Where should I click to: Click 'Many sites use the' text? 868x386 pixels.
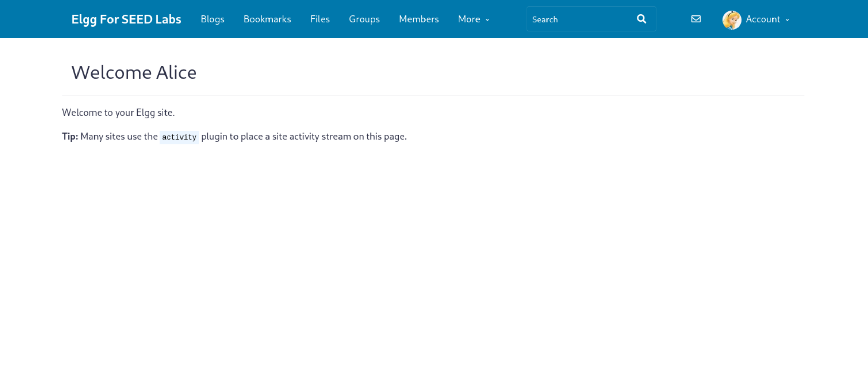(119, 136)
